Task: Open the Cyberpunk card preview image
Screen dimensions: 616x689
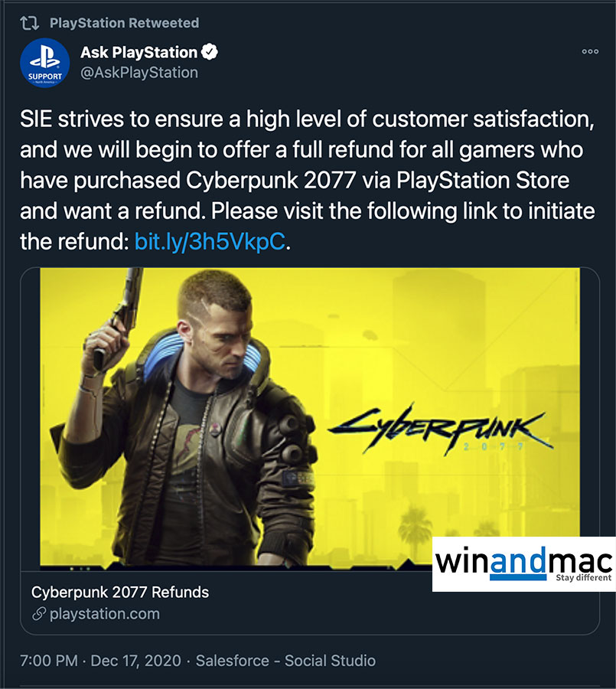Action: pos(310,416)
